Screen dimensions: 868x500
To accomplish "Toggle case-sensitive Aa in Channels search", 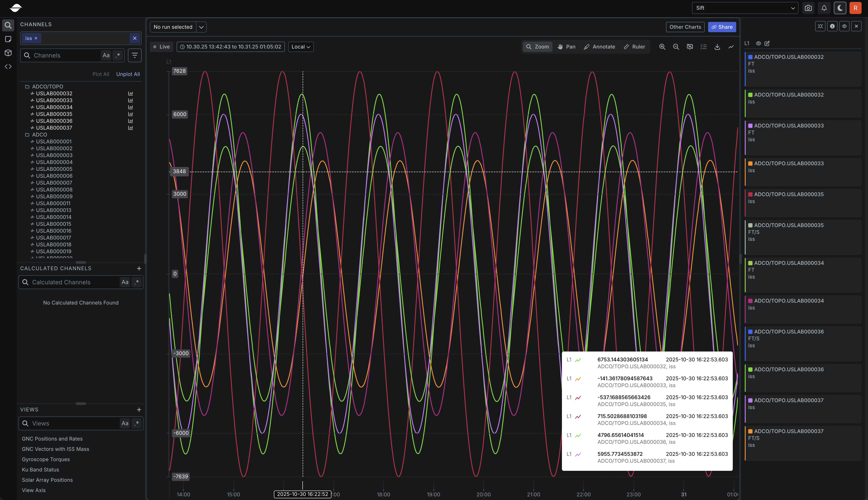I will (x=106, y=55).
